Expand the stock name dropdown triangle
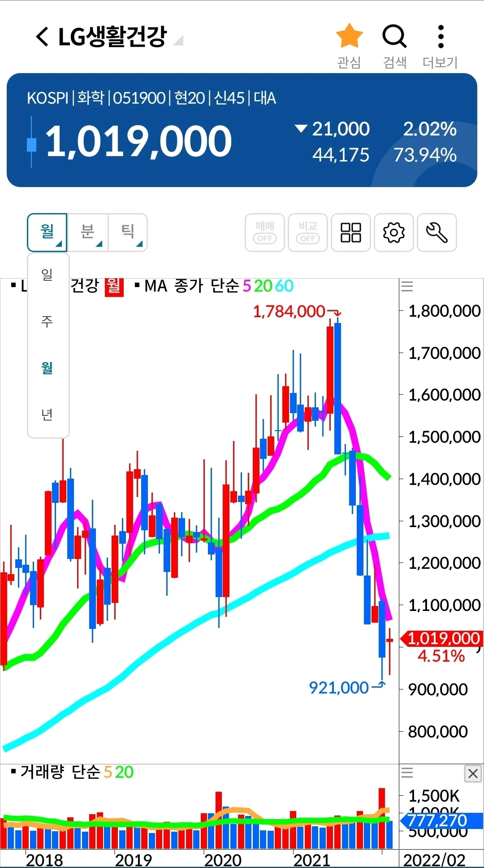 178,40
